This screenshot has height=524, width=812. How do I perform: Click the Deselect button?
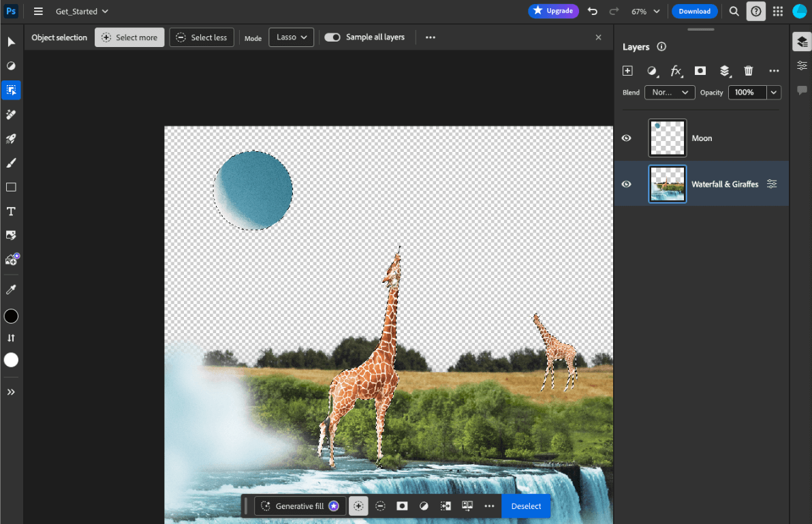click(525, 506)
